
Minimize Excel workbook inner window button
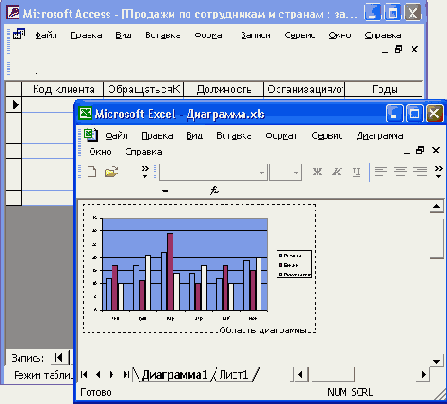407,153
